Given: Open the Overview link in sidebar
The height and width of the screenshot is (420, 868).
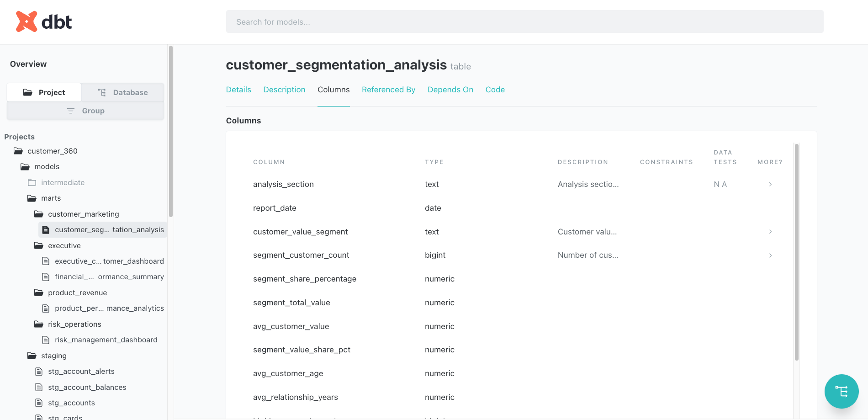Looking at the screenshot, I should (28, 64).
